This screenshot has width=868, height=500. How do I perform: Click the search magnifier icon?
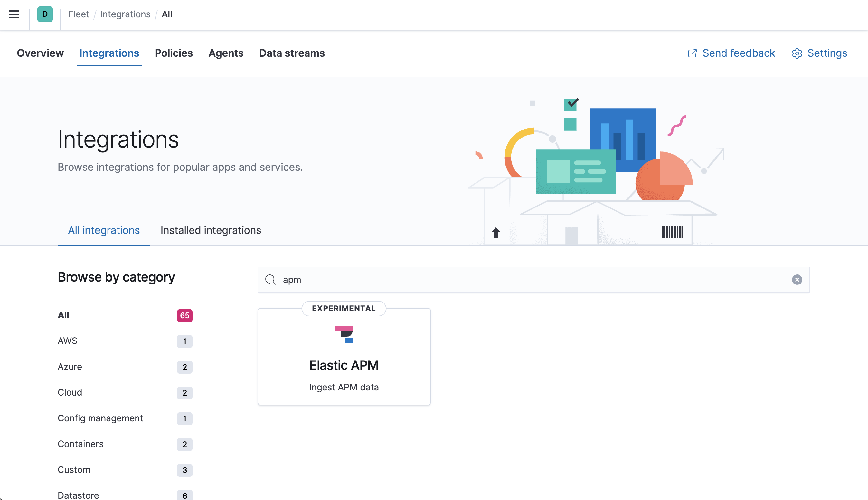coord(270,280)
